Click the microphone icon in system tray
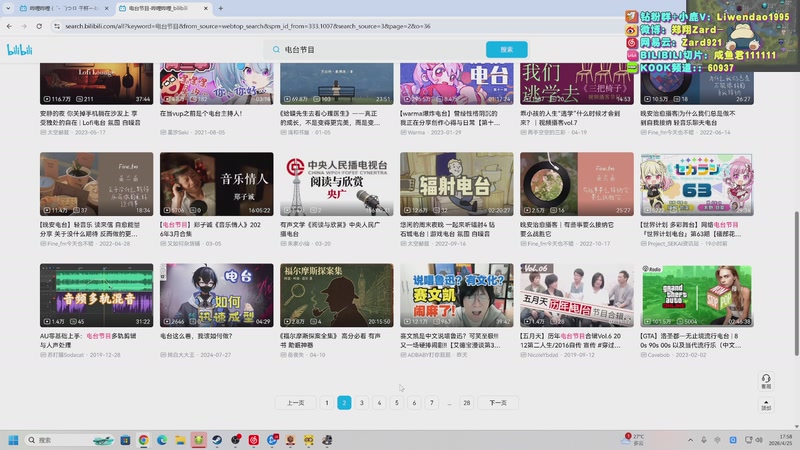 pyautogui.click(x=704, y=440)
